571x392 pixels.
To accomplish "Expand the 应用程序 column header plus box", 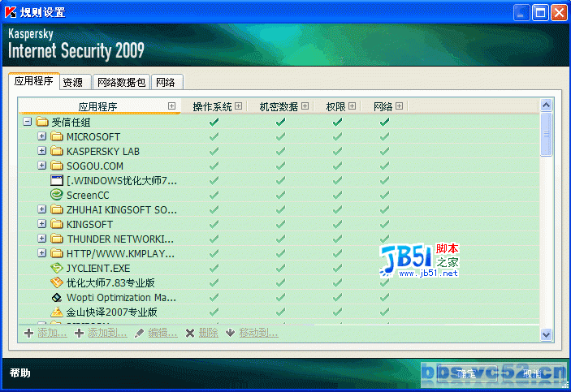I will coord(172,106).
